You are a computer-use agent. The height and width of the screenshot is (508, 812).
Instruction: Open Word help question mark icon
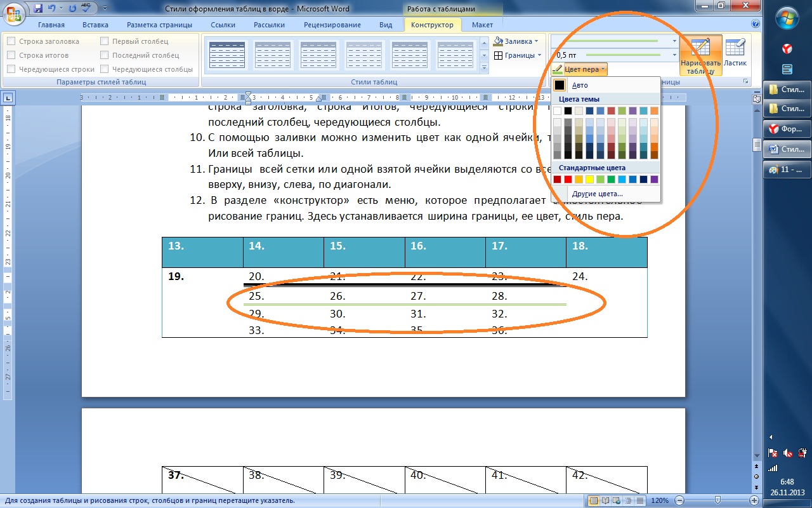756,24
